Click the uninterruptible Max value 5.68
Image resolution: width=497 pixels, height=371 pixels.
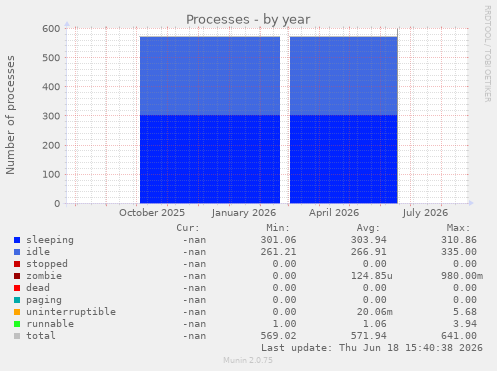pyautogui.click(x=465, y=312)
